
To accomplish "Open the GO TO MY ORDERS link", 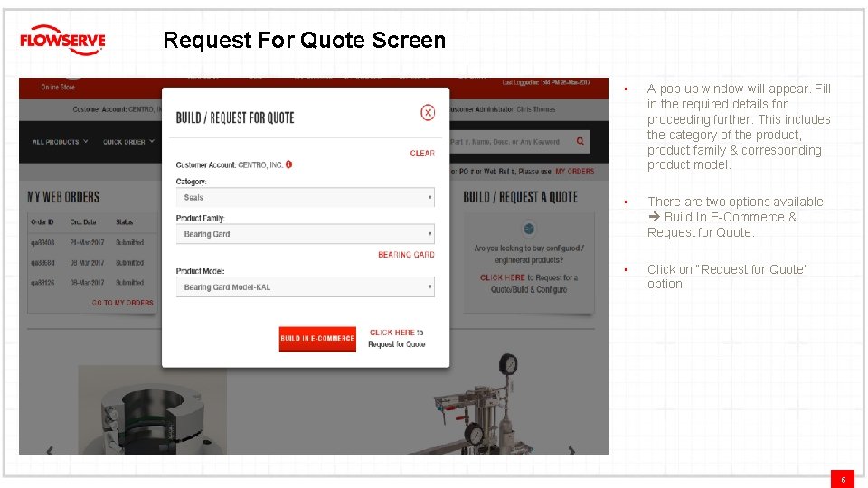I will [122, 303].
